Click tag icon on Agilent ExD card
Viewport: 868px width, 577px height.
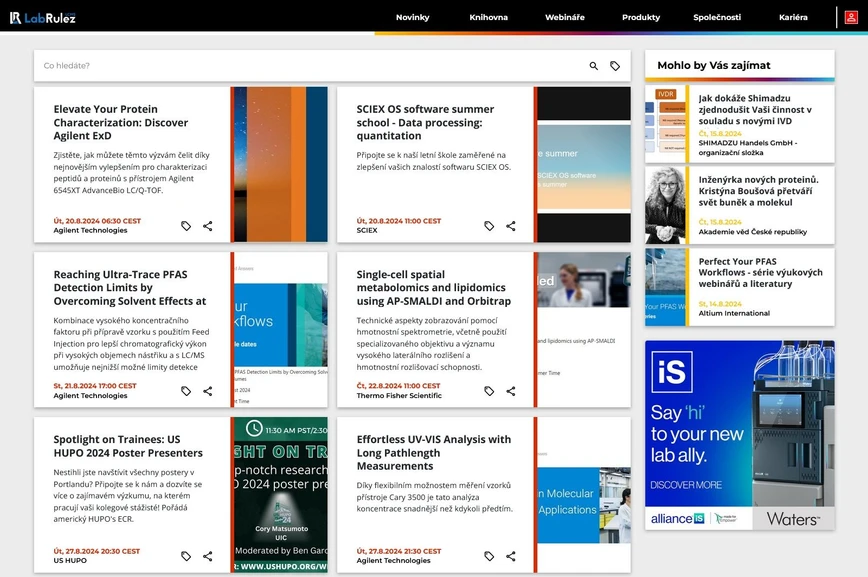click(186, 226)
